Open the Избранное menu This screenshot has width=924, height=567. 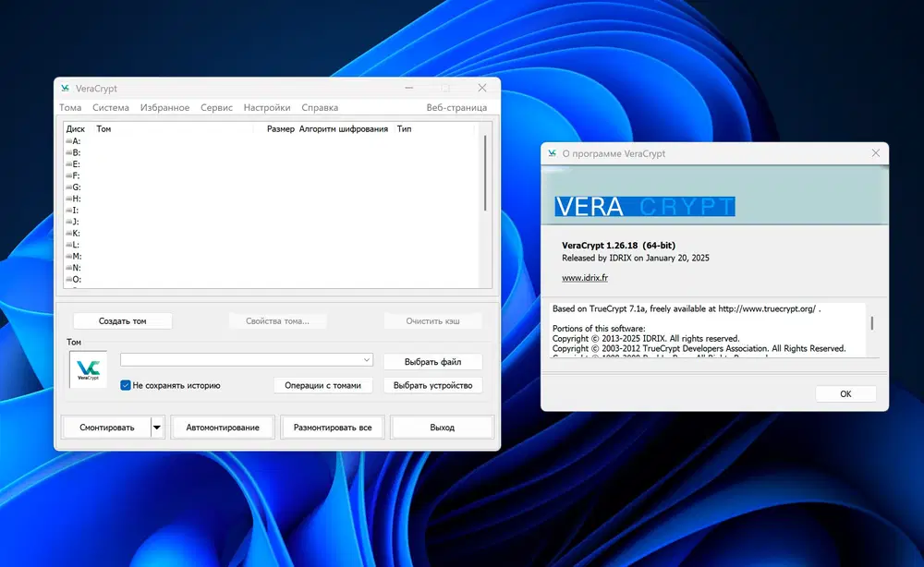point(164,107)
